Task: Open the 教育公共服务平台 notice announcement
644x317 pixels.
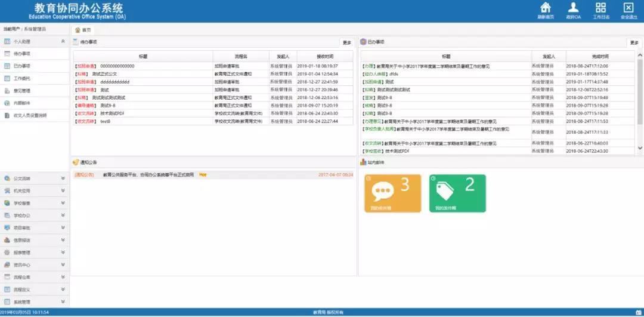Action: tap(148, 175)
